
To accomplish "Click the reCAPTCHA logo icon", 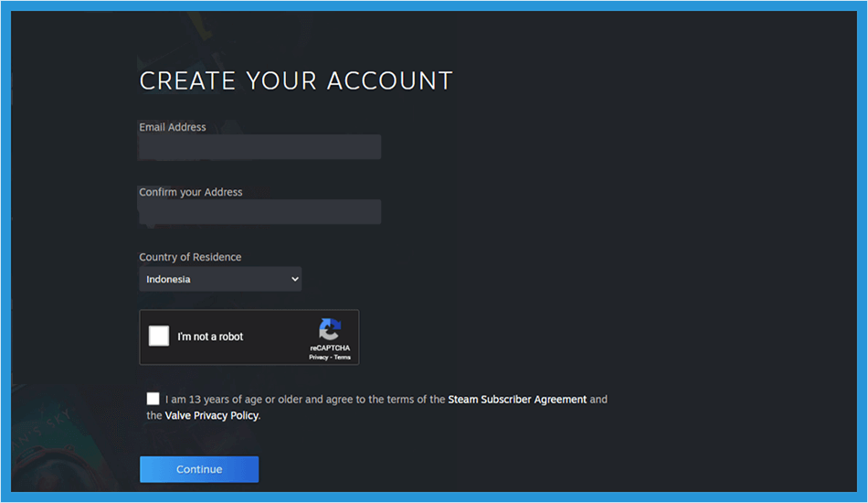I will [330, 329].
